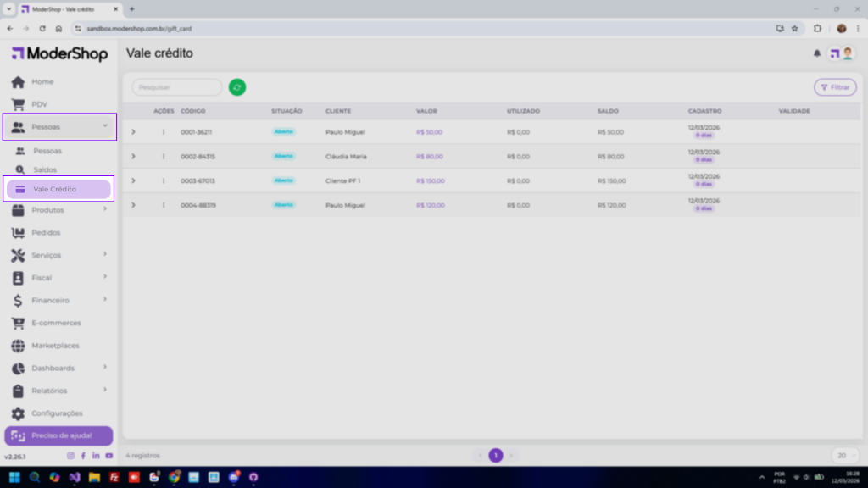Open actions menu for code 0001-36211
This screenshot has width=868, height=488.
[164, 132]
